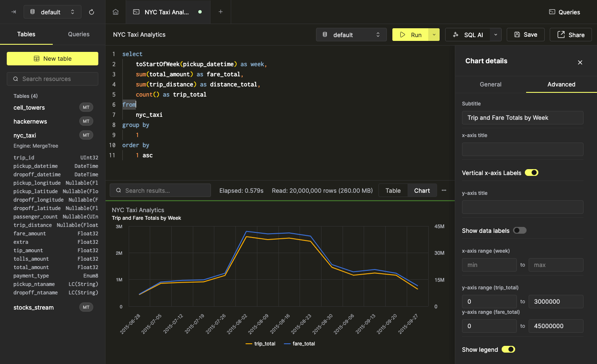
Task: Turn off the Show legend toggle
Action: pyautogui.click(x=508, y=350)
